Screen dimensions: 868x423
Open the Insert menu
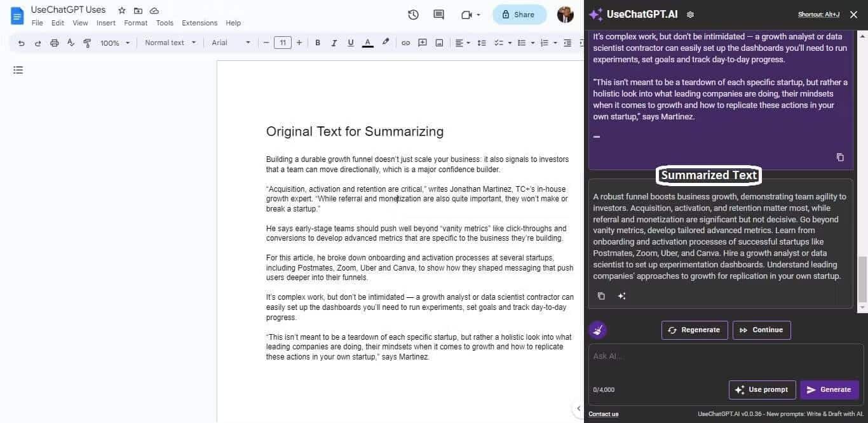pos(106,23)
